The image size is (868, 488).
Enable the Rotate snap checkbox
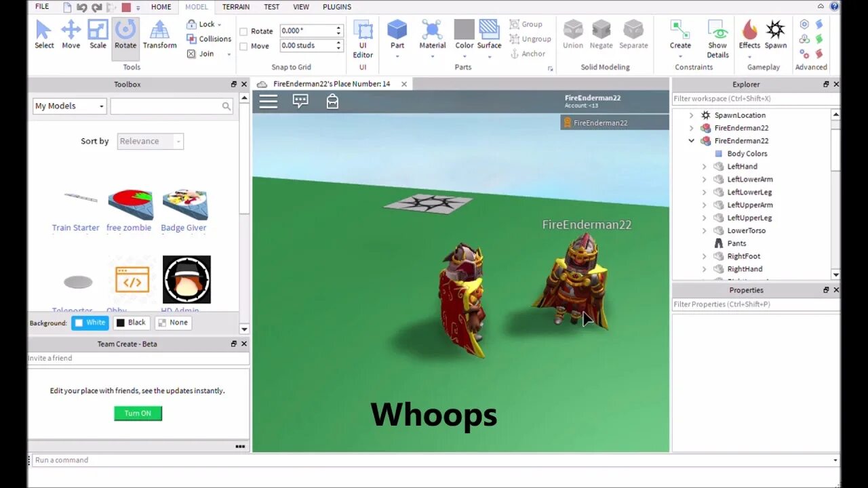tap(243, 31)
